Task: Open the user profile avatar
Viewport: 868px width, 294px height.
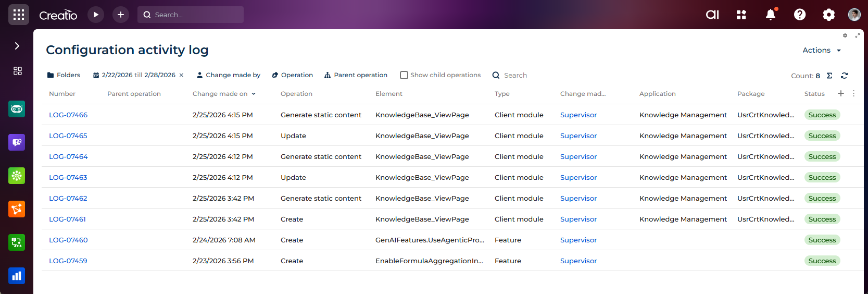Action: click(x=854, y=15)
